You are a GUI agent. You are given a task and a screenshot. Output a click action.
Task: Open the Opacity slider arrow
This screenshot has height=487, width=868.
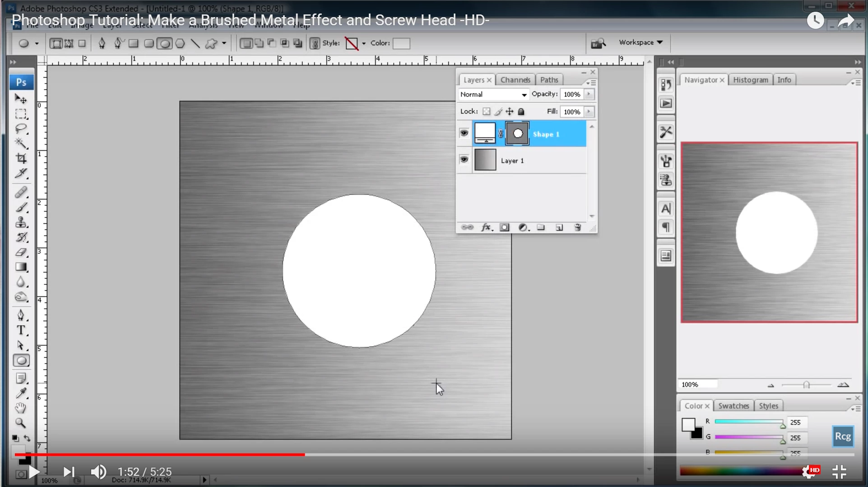[x=589, y=94]
